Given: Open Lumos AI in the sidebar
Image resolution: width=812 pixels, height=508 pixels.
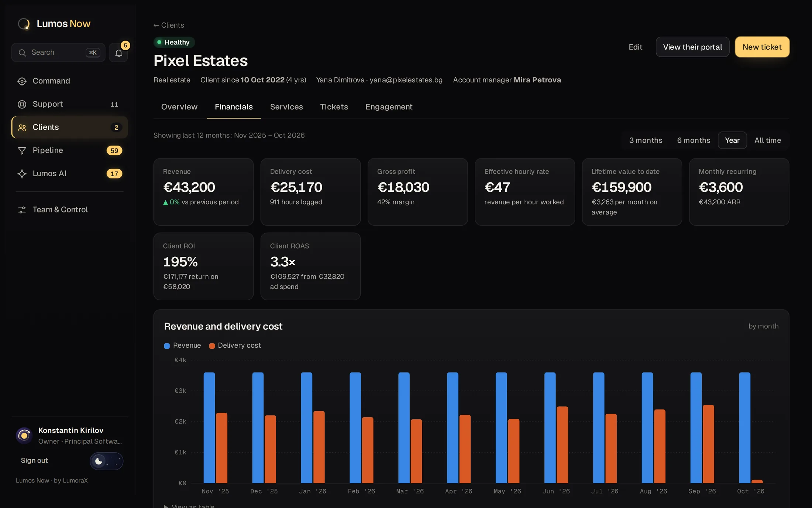Looking at the screenshot, I should [x=70, y=174].
